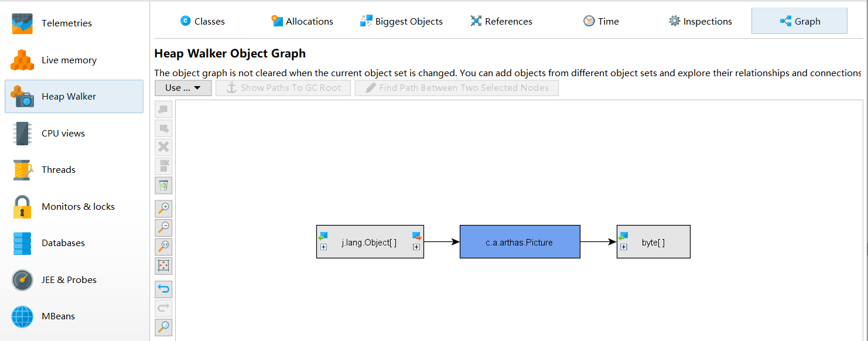Click the zoom in magnifier icon
Screen dimensions: 868x341
tap(164, 209)
